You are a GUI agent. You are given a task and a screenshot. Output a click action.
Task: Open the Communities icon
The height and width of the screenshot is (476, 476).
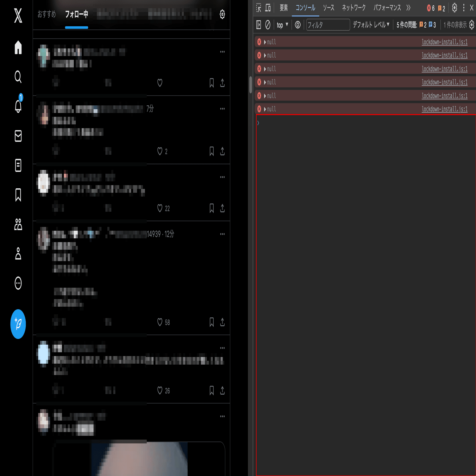pyautogui.click(x=18, y=225)
